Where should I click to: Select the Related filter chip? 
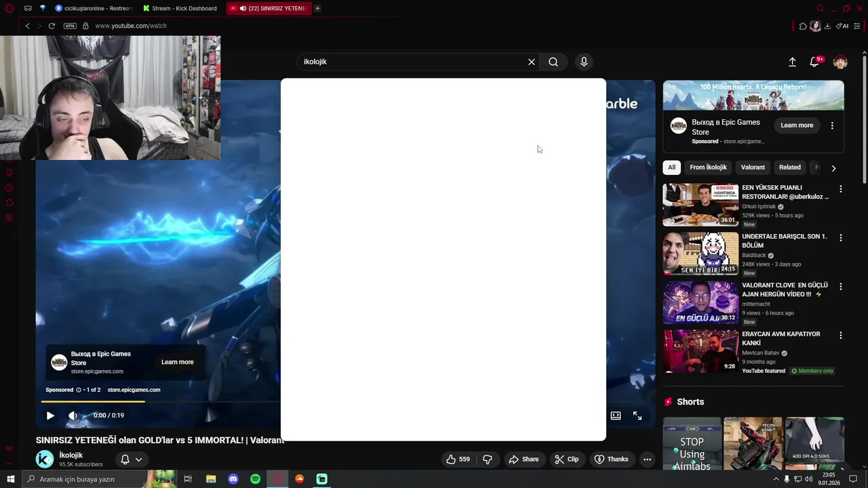[x=790, y=167]
